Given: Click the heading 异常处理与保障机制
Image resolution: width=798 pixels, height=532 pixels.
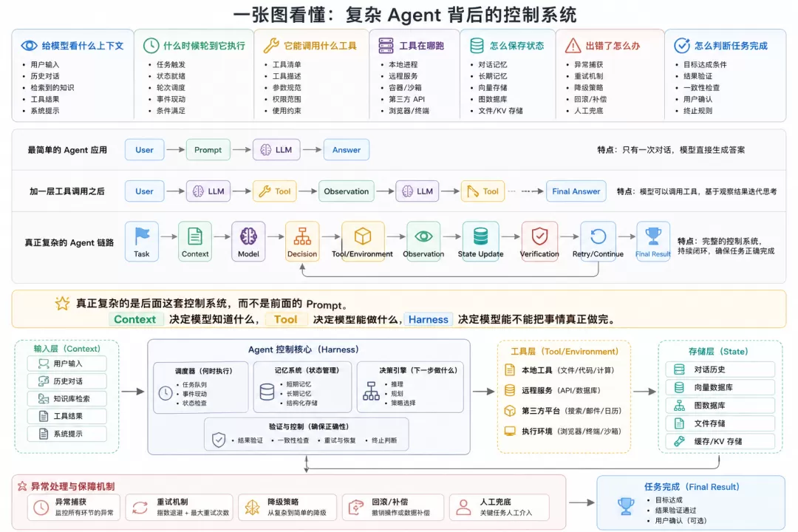Looking at the screenshot, I should tap(72, 486).
